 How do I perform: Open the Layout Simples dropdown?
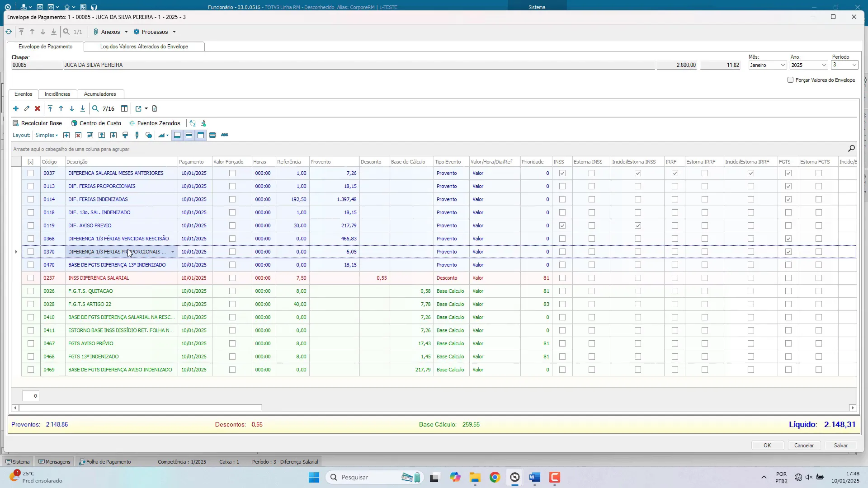click(47, 135)
